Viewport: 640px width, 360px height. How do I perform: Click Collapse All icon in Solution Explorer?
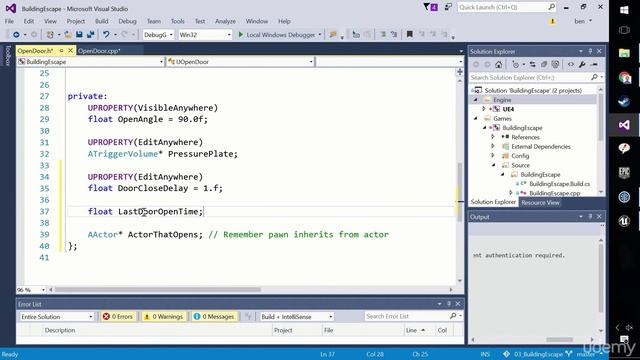tap(544, 64)
